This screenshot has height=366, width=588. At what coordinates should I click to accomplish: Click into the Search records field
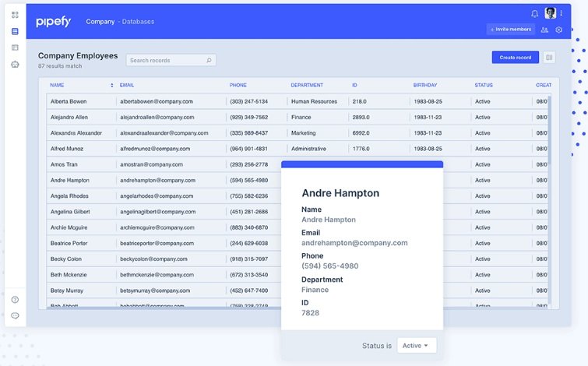[171, 60]
